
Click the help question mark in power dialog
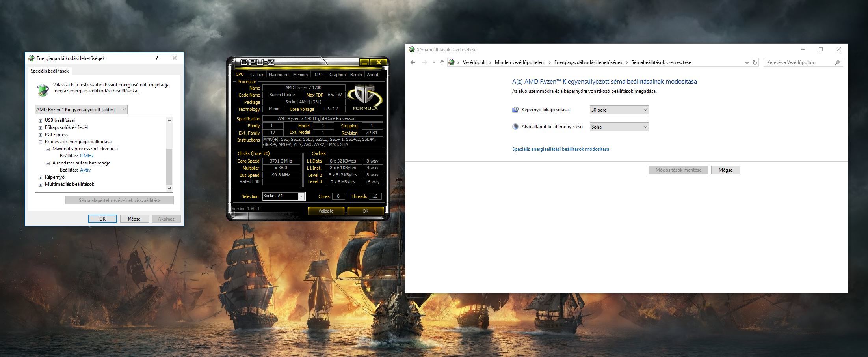(x=157, y=58)
